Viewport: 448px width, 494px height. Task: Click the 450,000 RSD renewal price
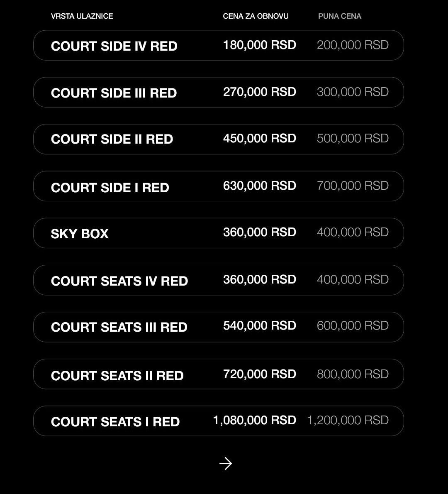(x=259, y=138)
